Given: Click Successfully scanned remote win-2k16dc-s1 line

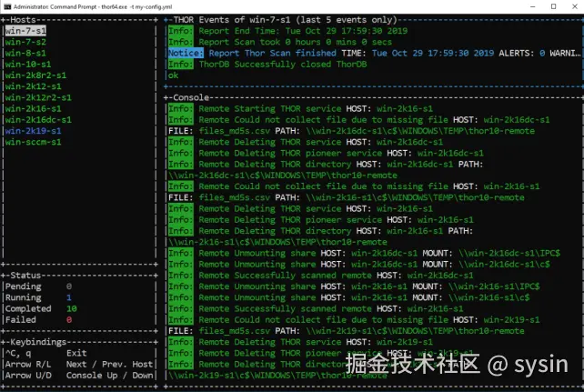Looking at the screenshot, I should coord(321,275).
